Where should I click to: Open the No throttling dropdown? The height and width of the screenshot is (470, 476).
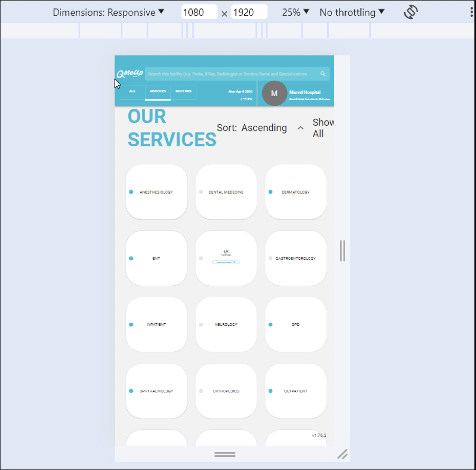pyautogui.click(x=351, y=13)
